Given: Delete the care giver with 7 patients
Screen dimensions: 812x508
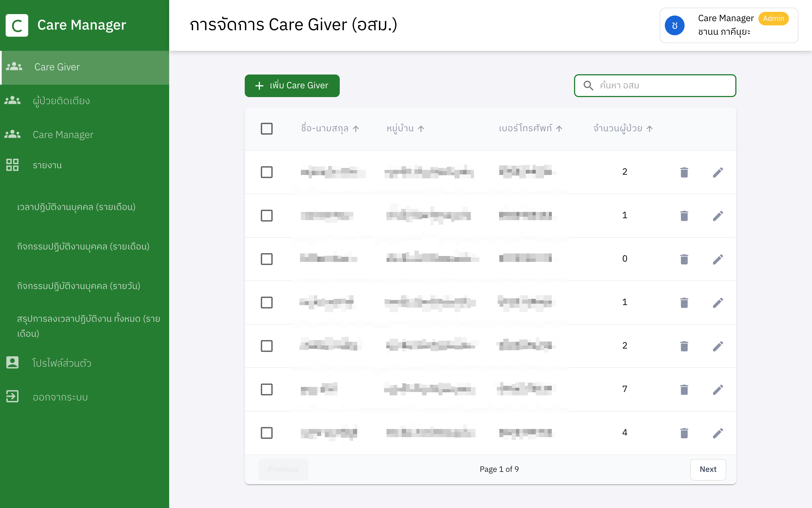Looking at the screenshot, I should point(684,389).
